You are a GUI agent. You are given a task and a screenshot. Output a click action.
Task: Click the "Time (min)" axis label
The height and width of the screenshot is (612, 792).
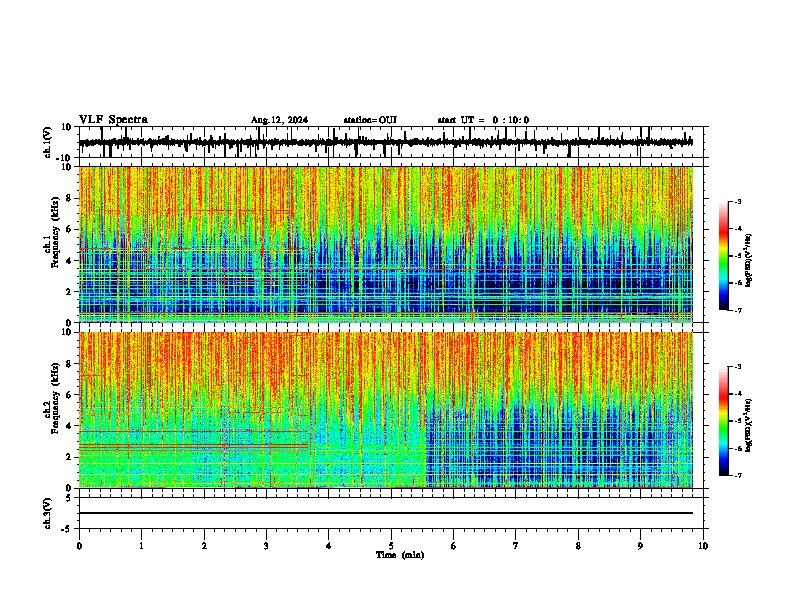(400, 555)
